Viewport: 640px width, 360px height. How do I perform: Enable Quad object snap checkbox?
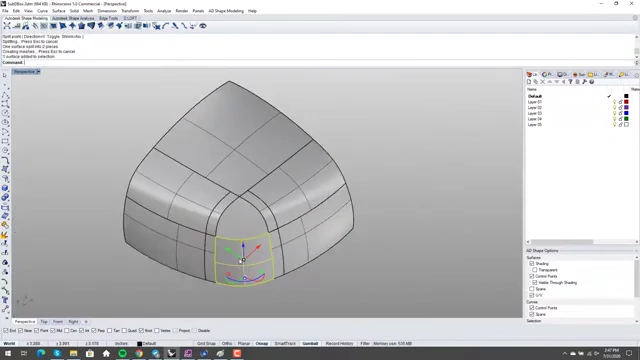(124, 331)
